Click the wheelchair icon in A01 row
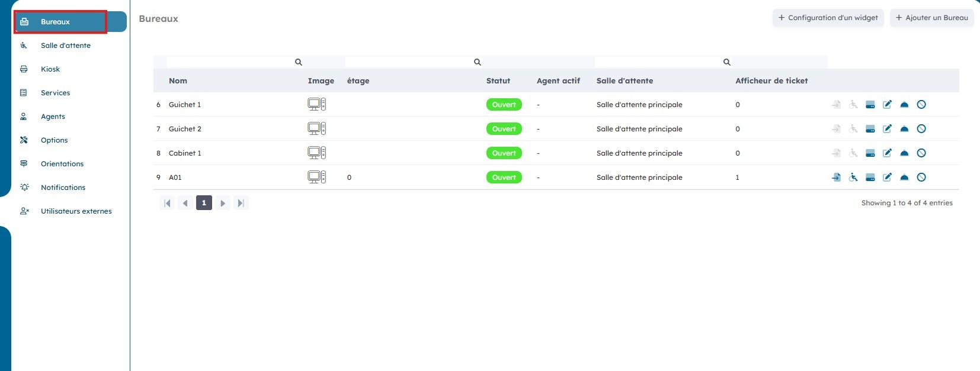This screenshot has width=980, height=371. 853,178
